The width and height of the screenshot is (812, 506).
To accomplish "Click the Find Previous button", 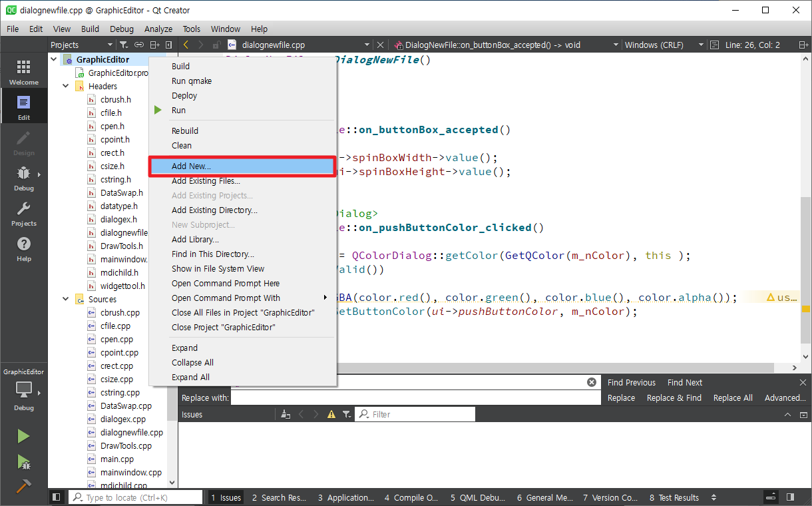I will (632, 382).
